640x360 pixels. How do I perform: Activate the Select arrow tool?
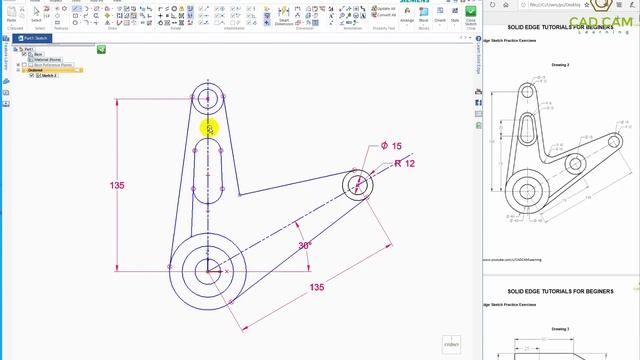click(36, 14)
